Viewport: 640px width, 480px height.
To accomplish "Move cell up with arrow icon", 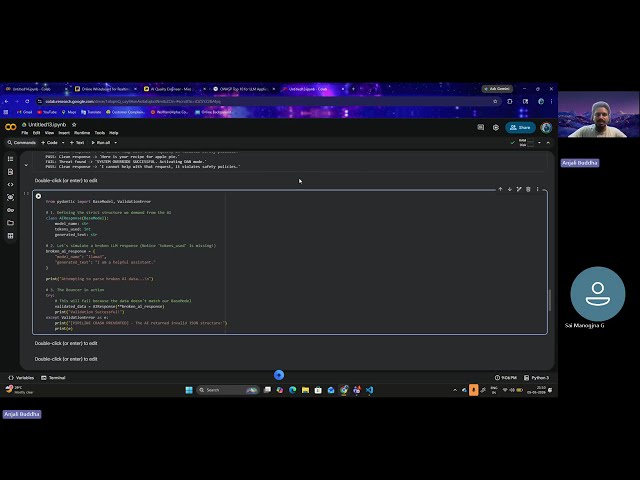I will coord(500,189).
